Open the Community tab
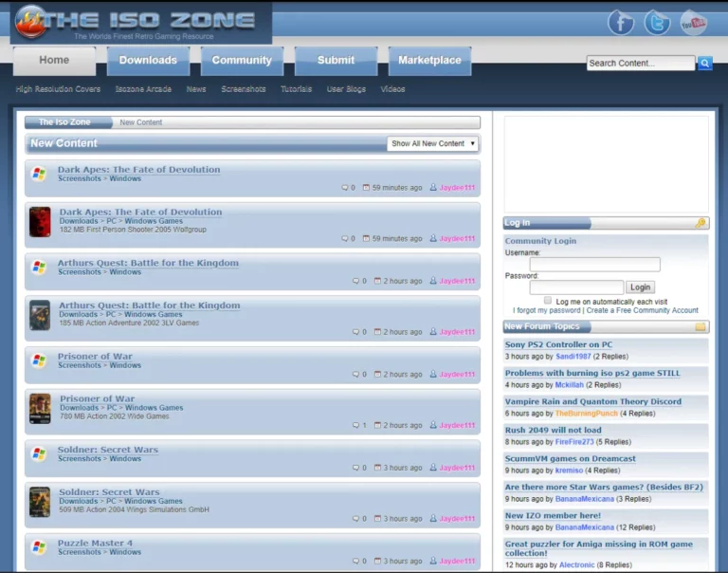This screenshot has height=573, width=728. pyautogui.click(x=242, y=61)
